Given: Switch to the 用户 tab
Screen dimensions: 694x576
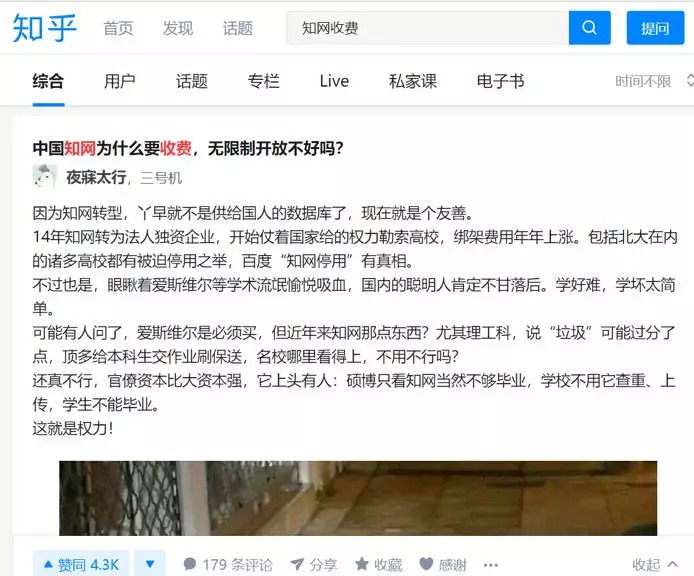Looking at the screenshot, I should pyautogui.click(x=120, y=81).
